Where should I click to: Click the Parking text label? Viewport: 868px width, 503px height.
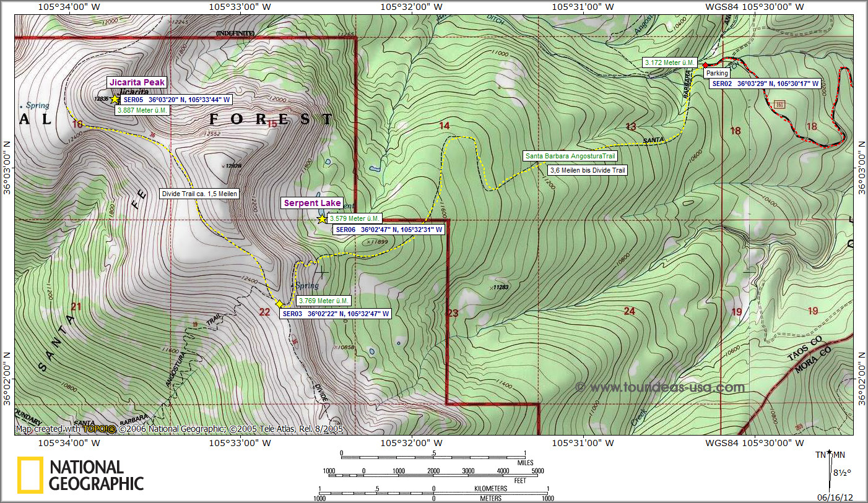tap(717, 73)
